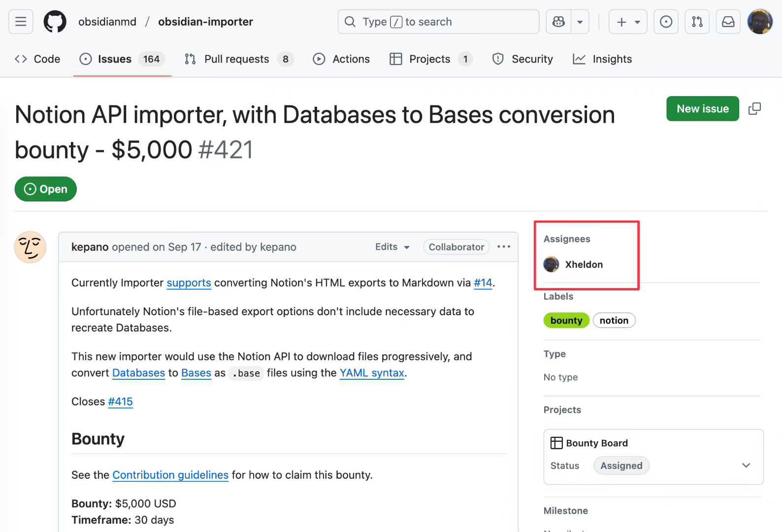Open the comment's three-dot options menu
Image resolution: width=782 pixels, height=532 pixels.
pos(503,247)
